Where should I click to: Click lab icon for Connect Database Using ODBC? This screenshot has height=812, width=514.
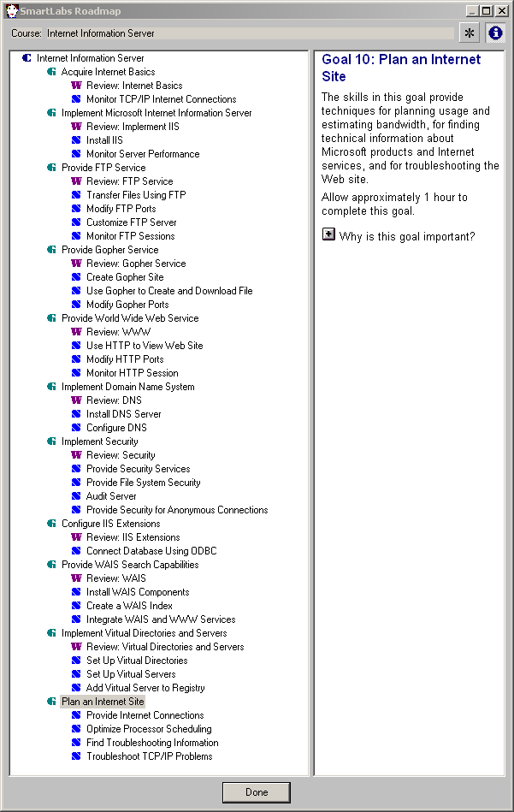click(76, 551)
